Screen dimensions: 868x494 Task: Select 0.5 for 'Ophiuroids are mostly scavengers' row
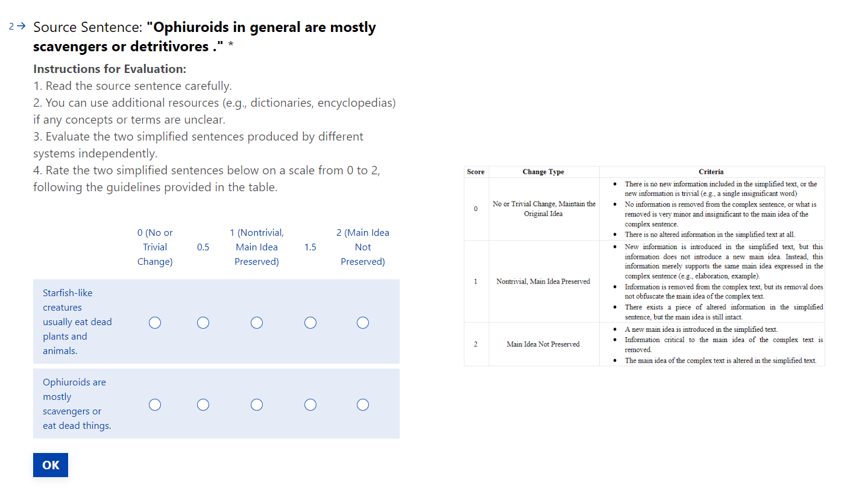tap(203, 405)
